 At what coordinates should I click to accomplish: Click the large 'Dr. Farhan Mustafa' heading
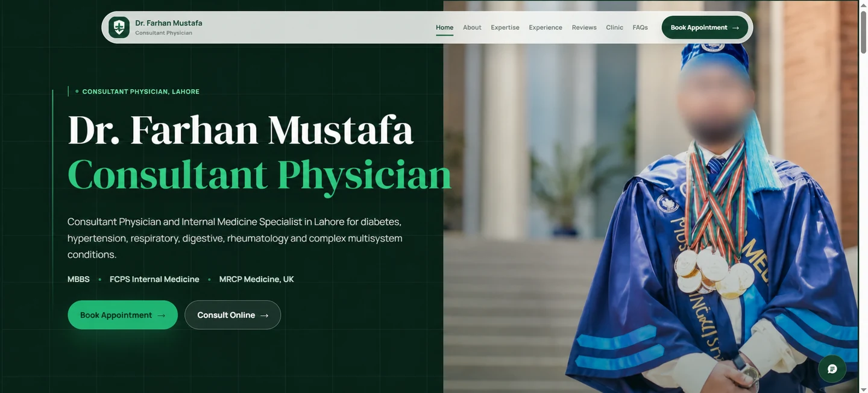pyautogui.click(x=241, y=130)
